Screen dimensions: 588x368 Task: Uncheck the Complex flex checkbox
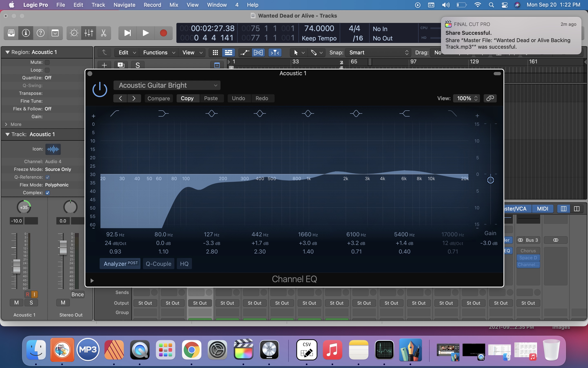point(48,193)
